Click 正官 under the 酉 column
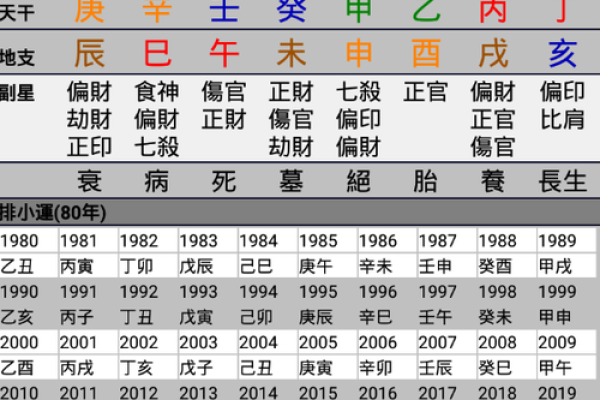This screenshot has height=400, width=600. (426, 92)
